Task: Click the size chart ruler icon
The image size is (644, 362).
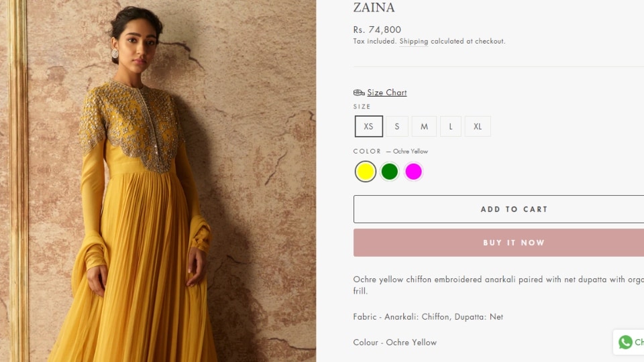Action: 358,93
